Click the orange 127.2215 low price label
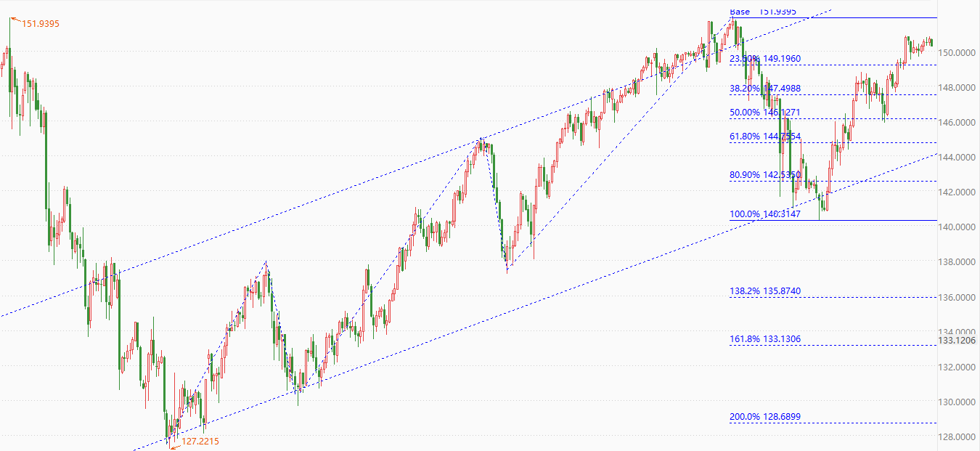The image size is (980, 451). coord(200,441)
